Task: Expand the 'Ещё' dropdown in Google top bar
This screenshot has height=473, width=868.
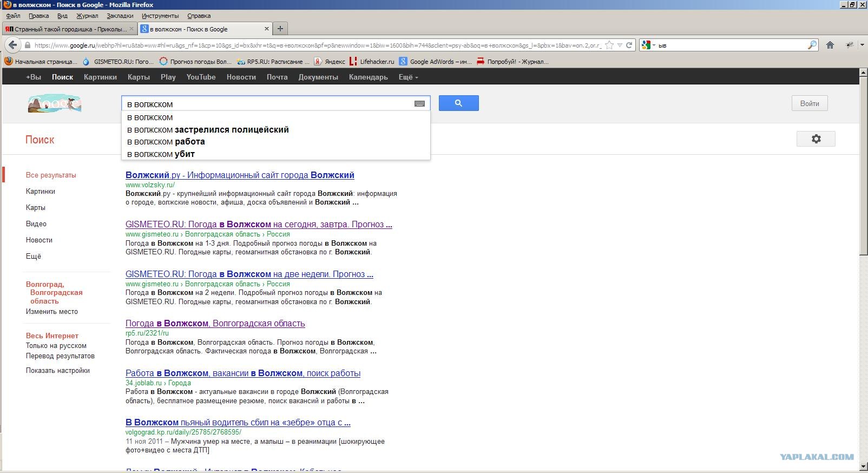Action: tap(408, 77)
